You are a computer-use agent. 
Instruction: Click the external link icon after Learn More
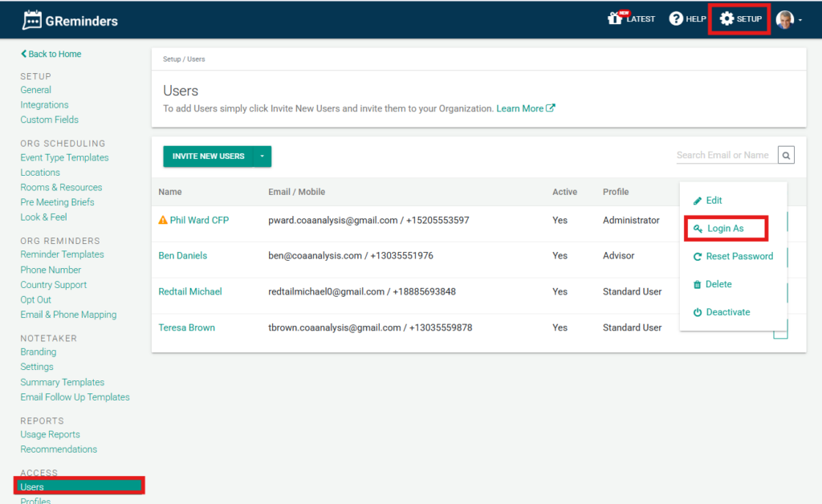551,108
